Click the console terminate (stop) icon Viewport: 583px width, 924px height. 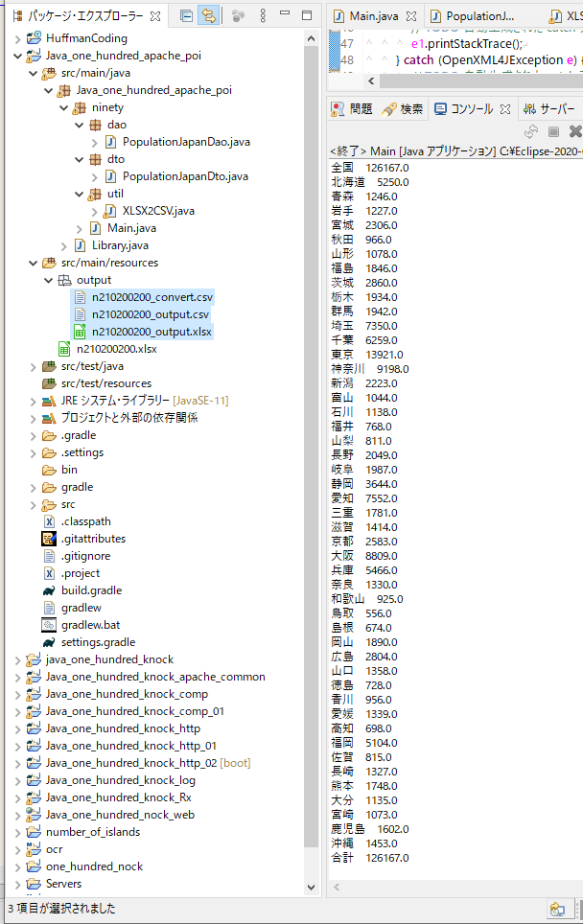click(x=553, y=131)
